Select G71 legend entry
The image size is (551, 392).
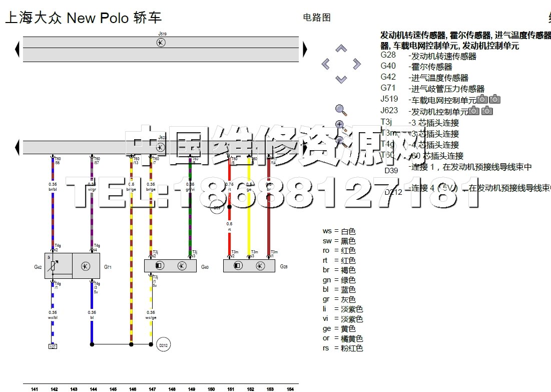click(432, 89)
